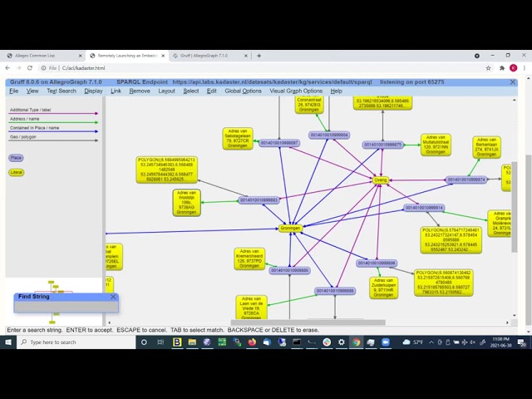This screenshot has width=532, height=399.
Task: Select Geo / polygon legend line
Action: click(x=53, y=139)
